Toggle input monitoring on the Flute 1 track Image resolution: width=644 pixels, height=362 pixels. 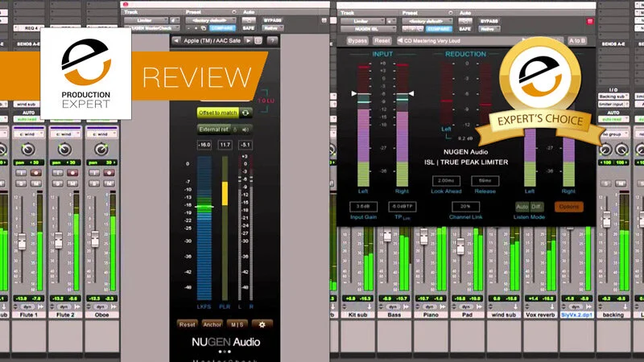21,173
